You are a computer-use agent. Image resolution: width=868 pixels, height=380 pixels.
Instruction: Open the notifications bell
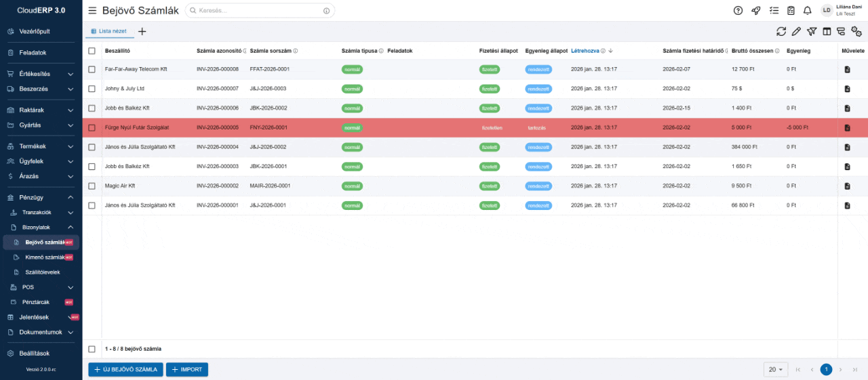coord(808,10)
